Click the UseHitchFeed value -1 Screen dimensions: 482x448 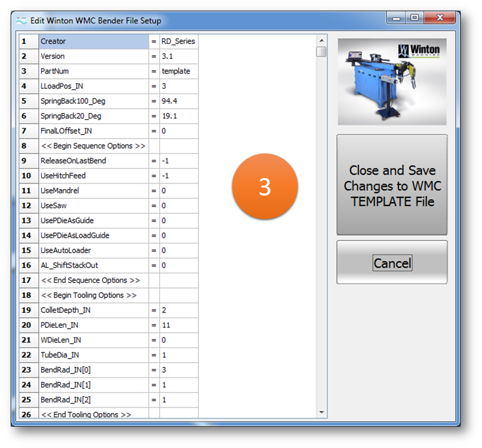(x=179, y=176)
